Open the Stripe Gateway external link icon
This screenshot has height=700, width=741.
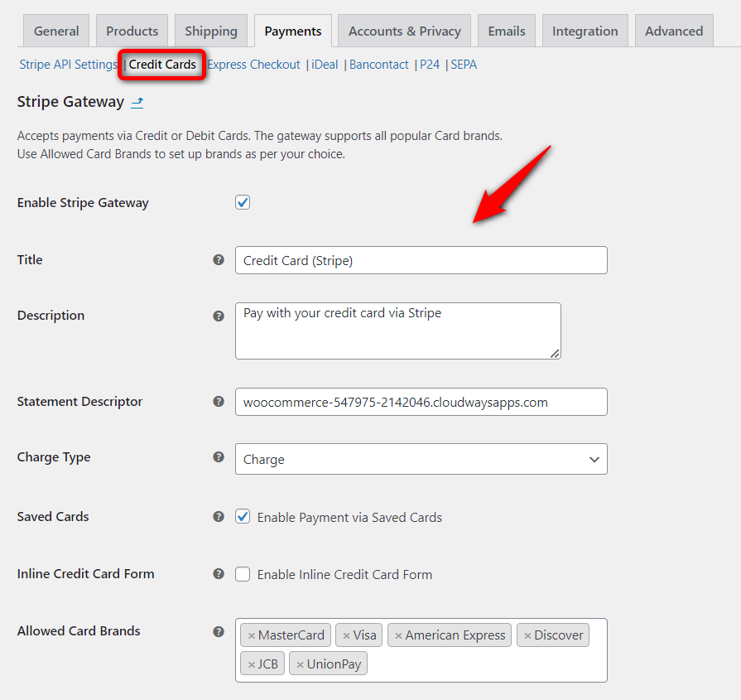click(137, 102)
